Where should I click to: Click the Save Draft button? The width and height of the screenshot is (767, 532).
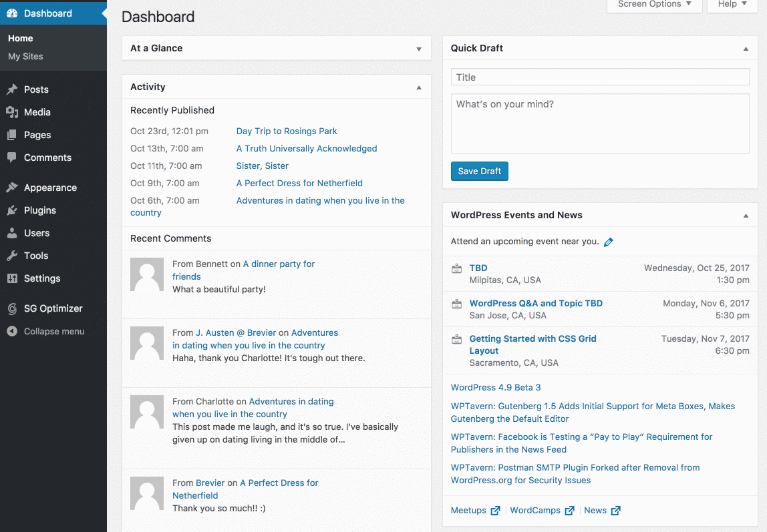pyautogui.click(x=480, y=171)
